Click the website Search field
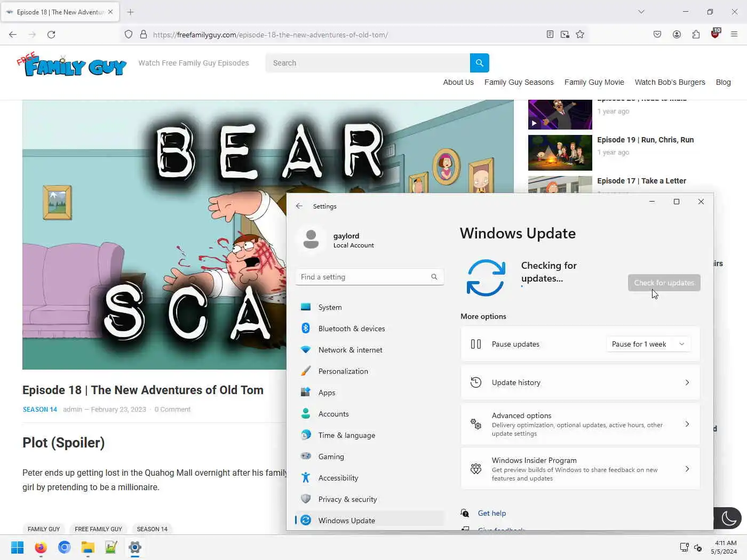The width and height of the screenshot is (747, 560). click(x=368, y=63)
